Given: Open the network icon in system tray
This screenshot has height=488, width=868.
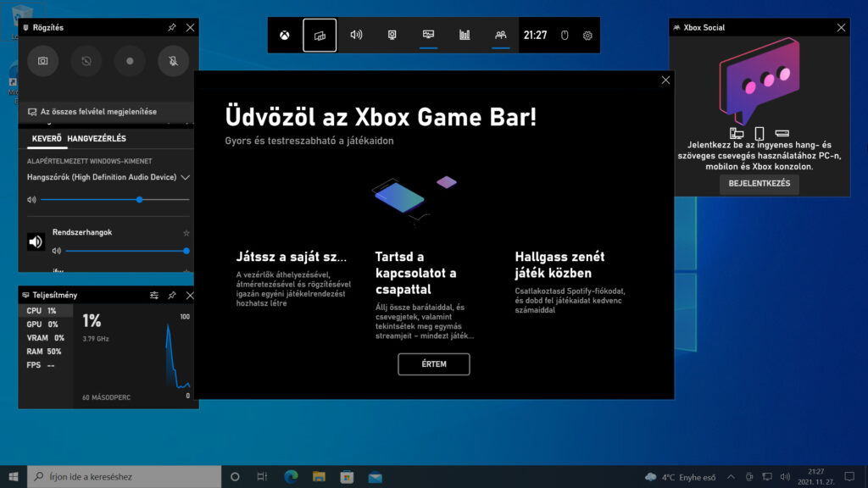Looking at the screenshot, I should pos(767,477).
